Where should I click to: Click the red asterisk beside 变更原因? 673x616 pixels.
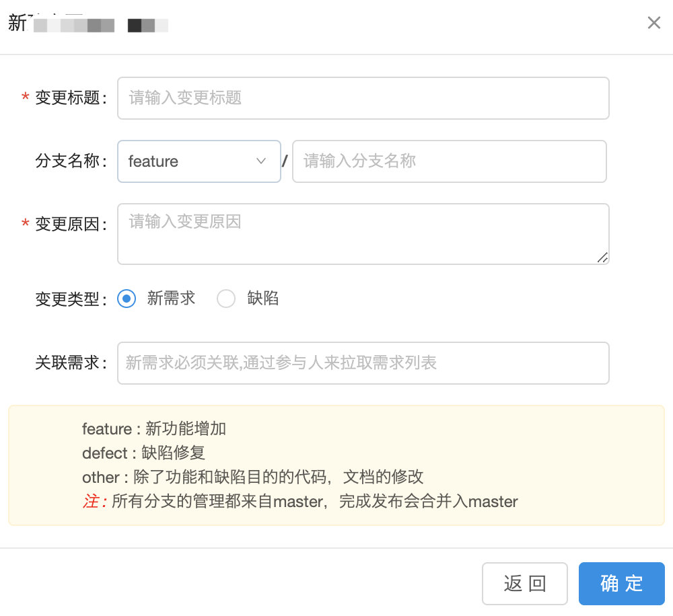pyautogui.click(x=26, y=224)
